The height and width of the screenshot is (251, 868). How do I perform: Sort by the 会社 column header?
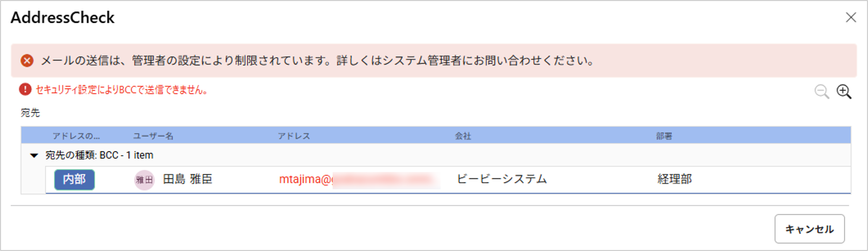(x=463, y=136)
